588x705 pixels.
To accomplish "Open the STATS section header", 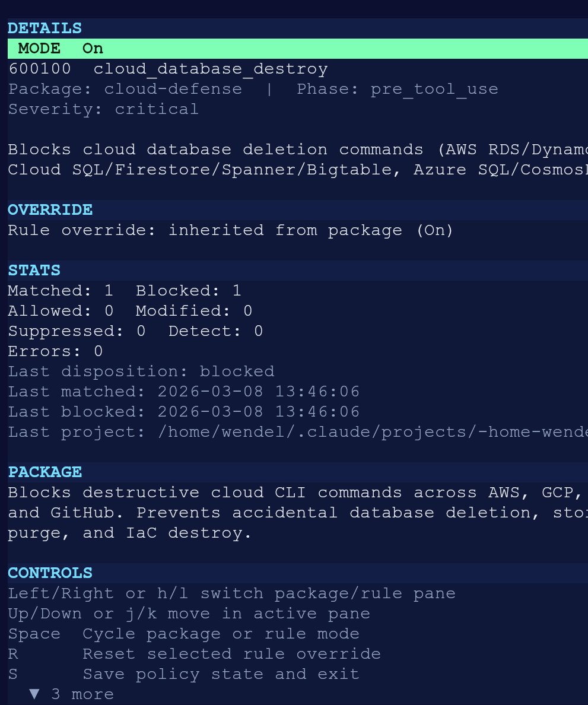I will (34, 270).
